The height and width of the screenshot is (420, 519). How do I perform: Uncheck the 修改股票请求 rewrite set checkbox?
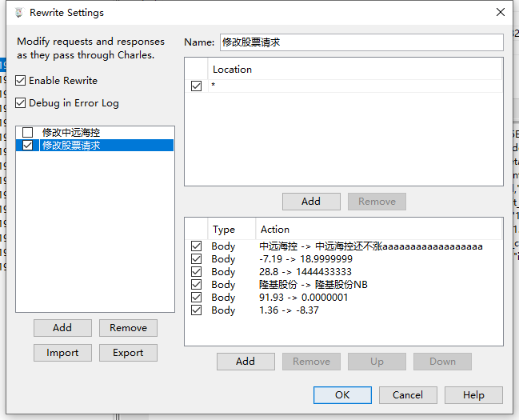click(x=27, y=145)
